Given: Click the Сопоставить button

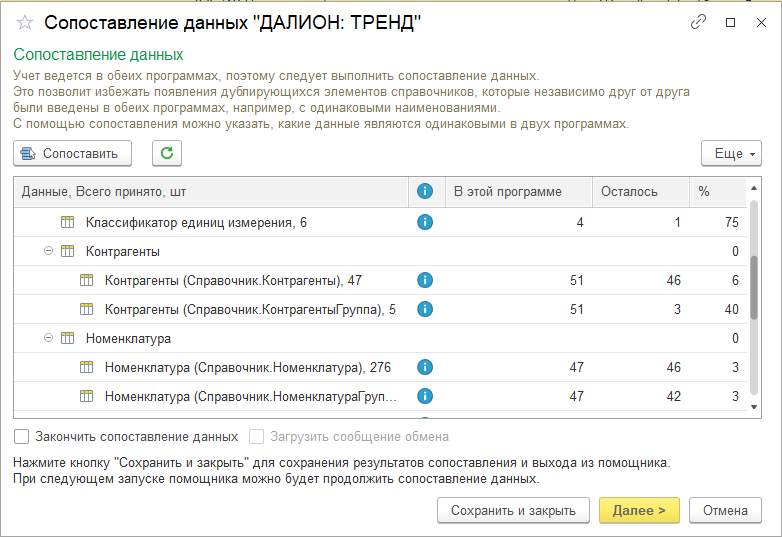Looking at the screenshot, I should 73,153.
